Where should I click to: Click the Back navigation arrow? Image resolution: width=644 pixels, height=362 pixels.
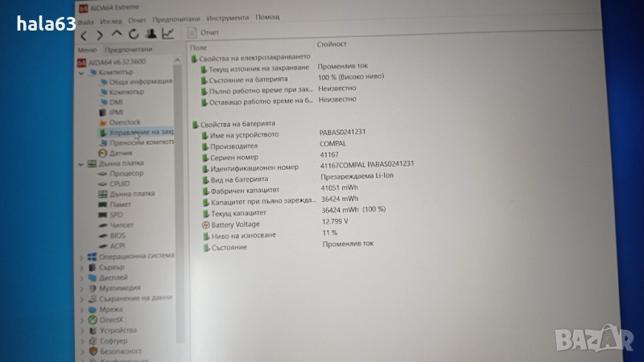tap(84, 35)
